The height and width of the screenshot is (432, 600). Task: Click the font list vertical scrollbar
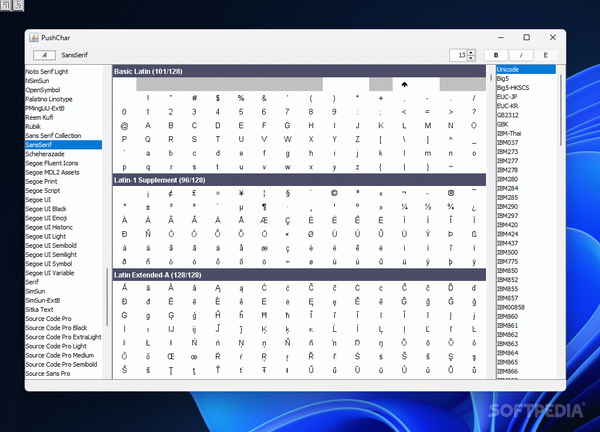pos(107,297)
